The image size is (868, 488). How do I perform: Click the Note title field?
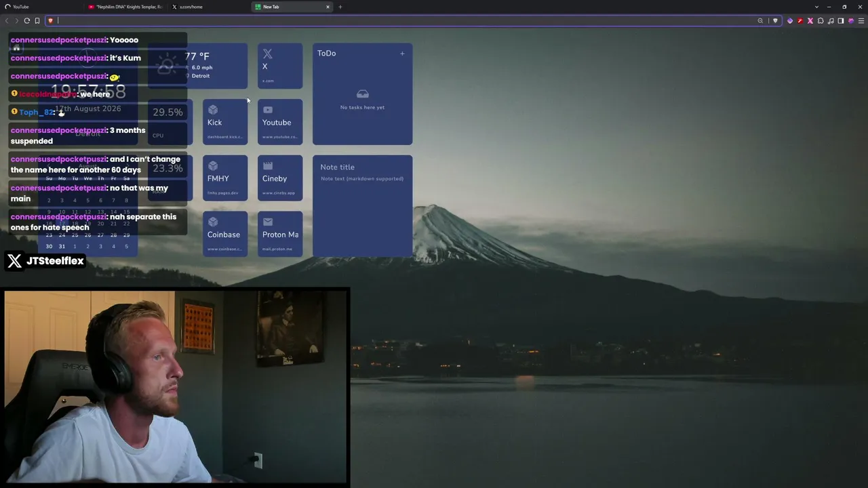point(362,167)
